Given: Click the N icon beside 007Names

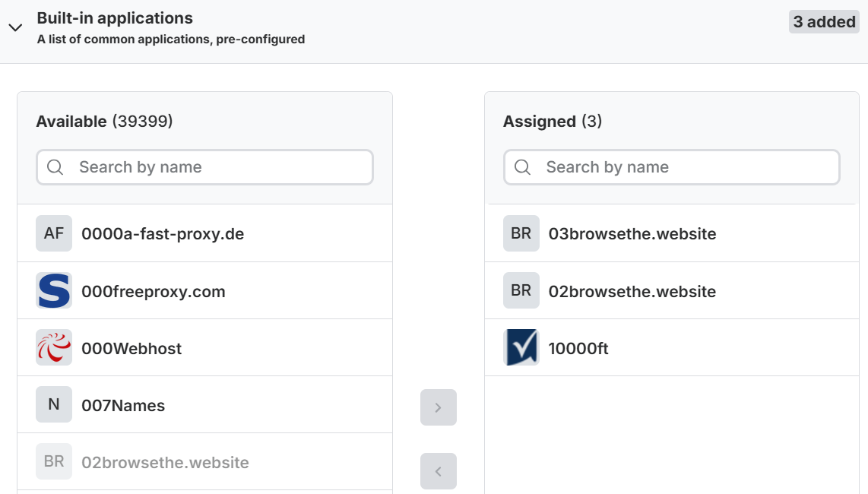Looking at the screenshot, I should point(53,404).
